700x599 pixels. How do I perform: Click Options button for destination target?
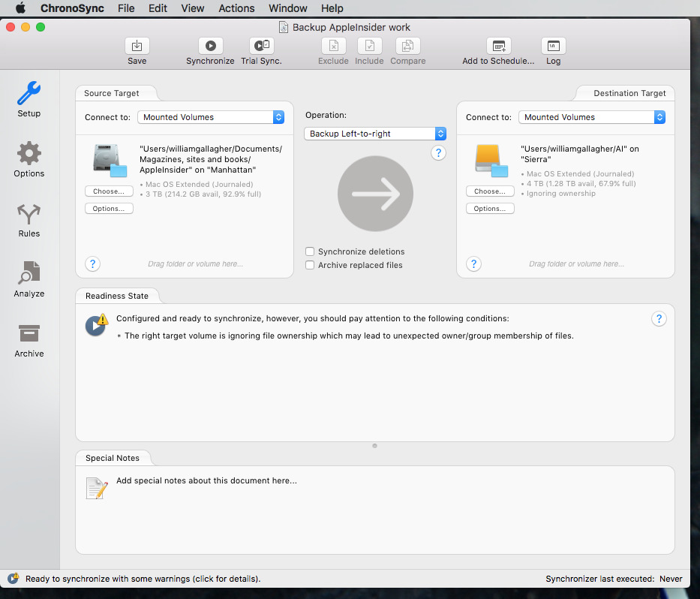pyautogui.click(x=490, y=209)
